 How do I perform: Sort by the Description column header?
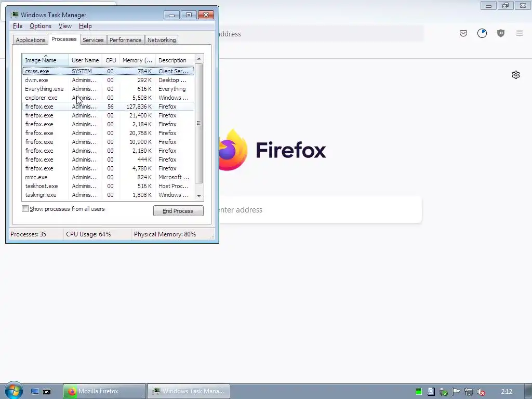175,60
